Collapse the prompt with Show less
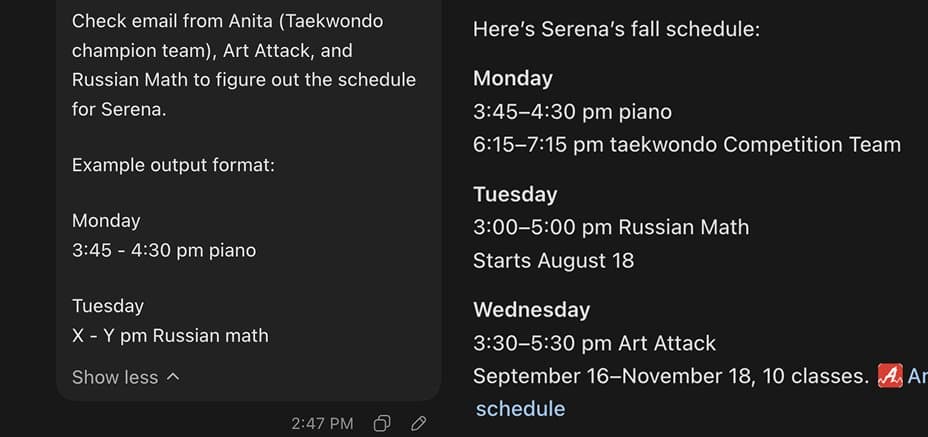 pos(115,377)
